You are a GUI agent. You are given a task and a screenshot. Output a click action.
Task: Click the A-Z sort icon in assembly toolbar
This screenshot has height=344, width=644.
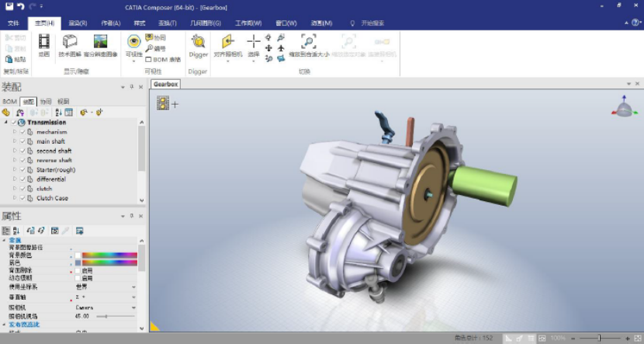click(58, 113)
